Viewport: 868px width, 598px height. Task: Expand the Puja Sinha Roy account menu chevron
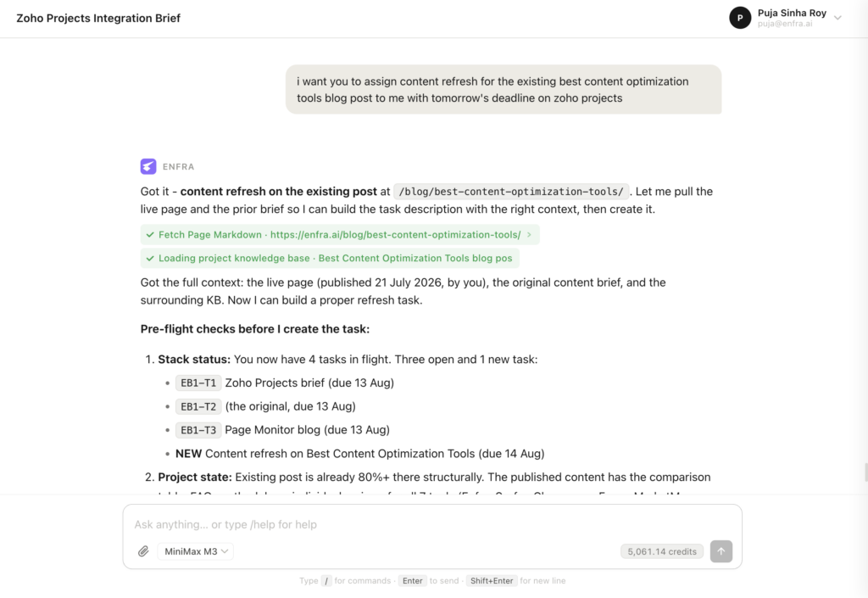837,18
